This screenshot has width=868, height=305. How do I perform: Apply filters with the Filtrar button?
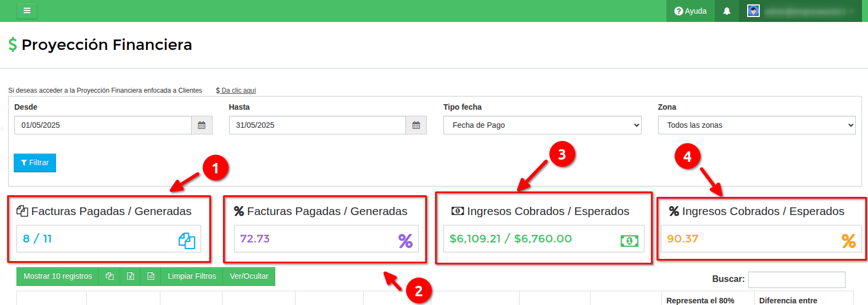pyautogui.click(x=35, y=163)
